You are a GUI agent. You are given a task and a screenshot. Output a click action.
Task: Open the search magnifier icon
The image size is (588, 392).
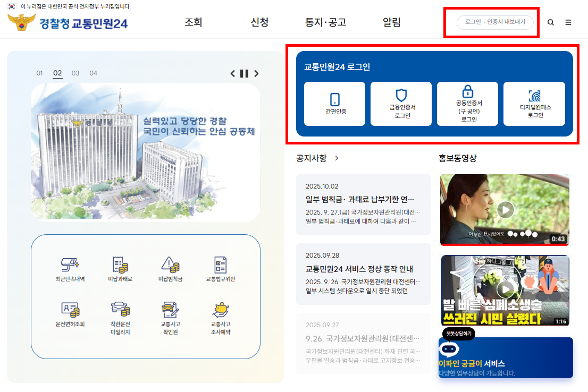(550, 22)
